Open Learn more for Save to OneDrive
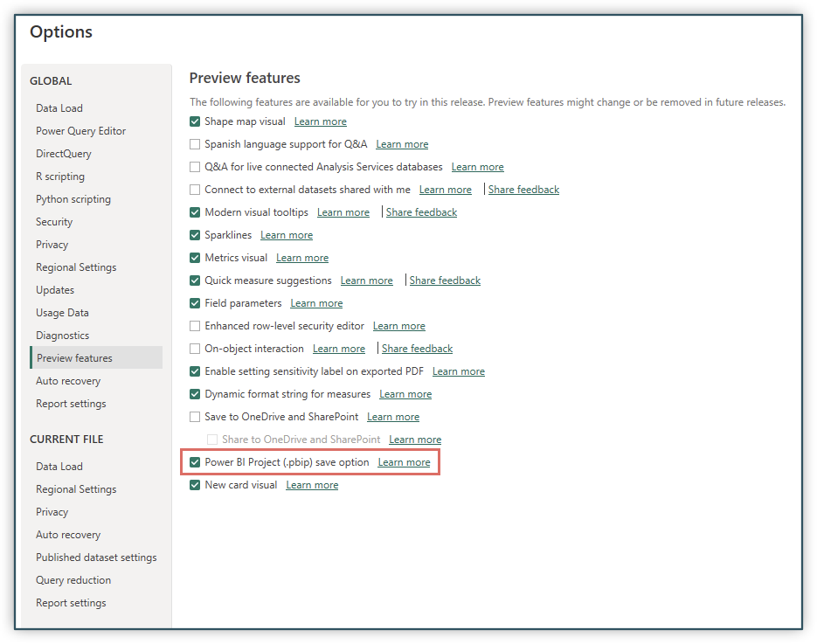Screen dimensions: 817x644 click(393, 417)
